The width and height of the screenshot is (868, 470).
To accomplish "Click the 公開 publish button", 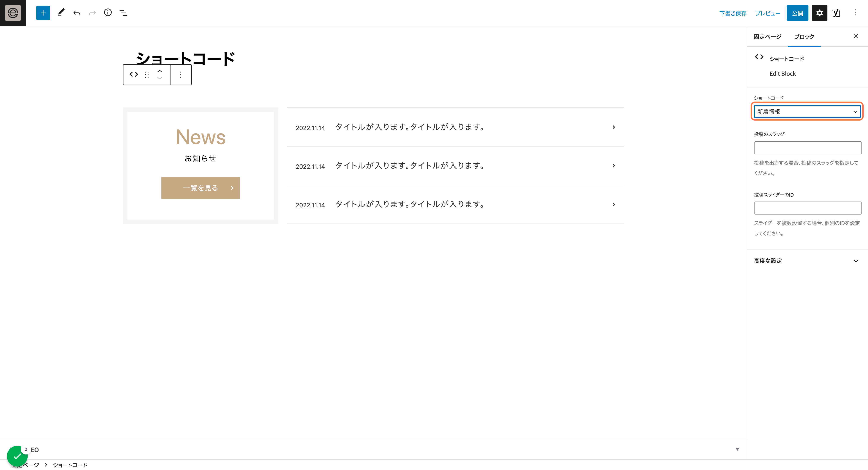I will 797,13.
